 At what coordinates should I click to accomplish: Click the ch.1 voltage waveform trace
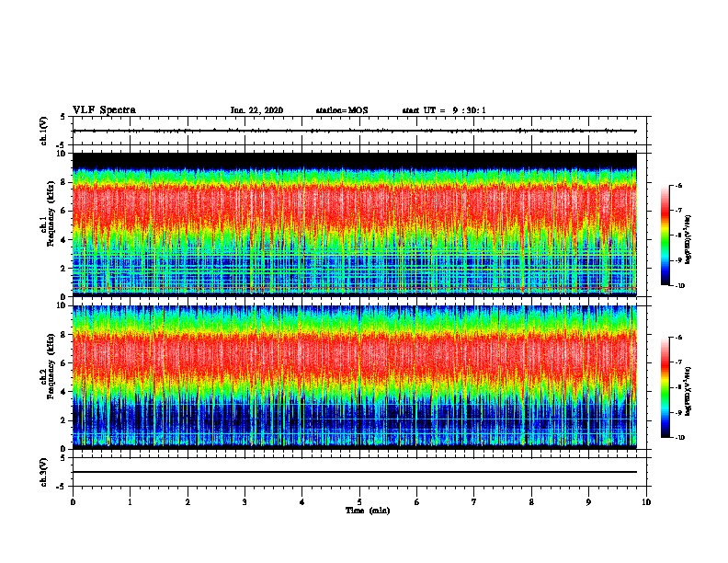(355, 131)
